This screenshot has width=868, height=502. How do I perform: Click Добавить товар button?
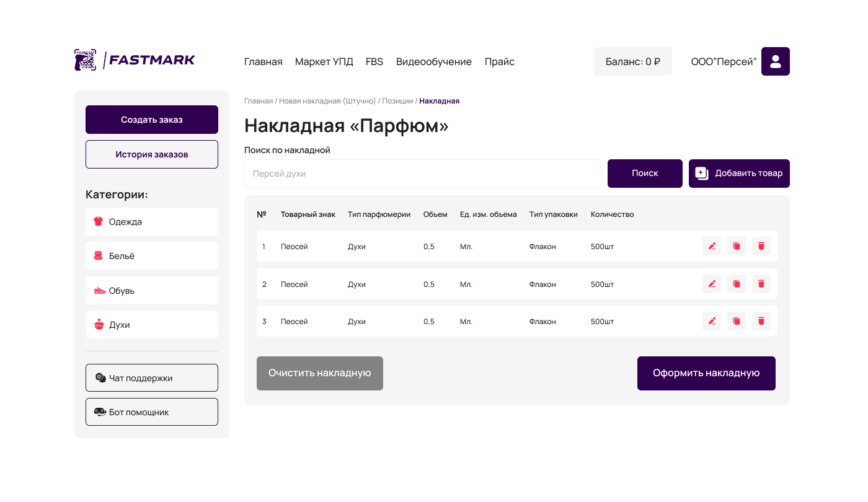[x=739, y=174]
